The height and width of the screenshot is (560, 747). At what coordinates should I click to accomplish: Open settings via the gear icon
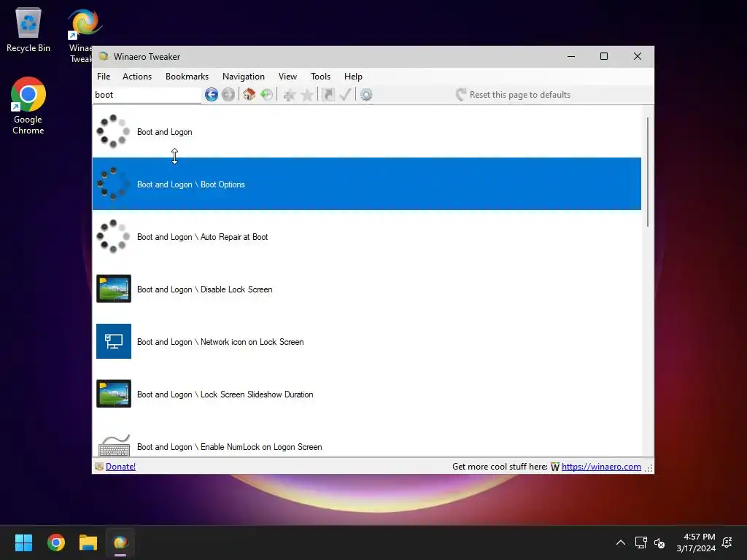pos(366,95)
